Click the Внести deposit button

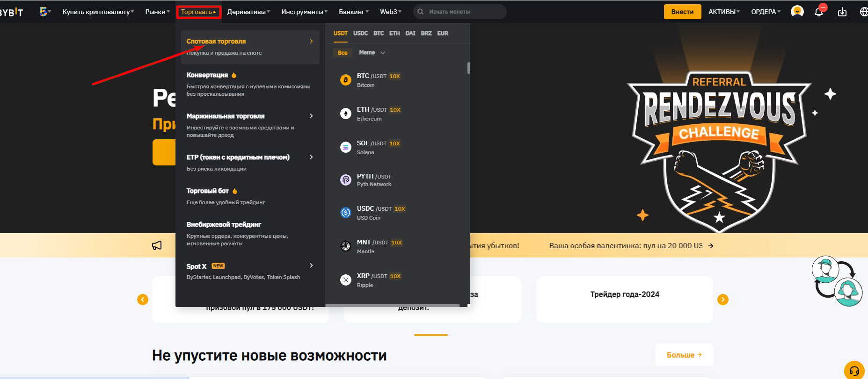tap(682, 12)
